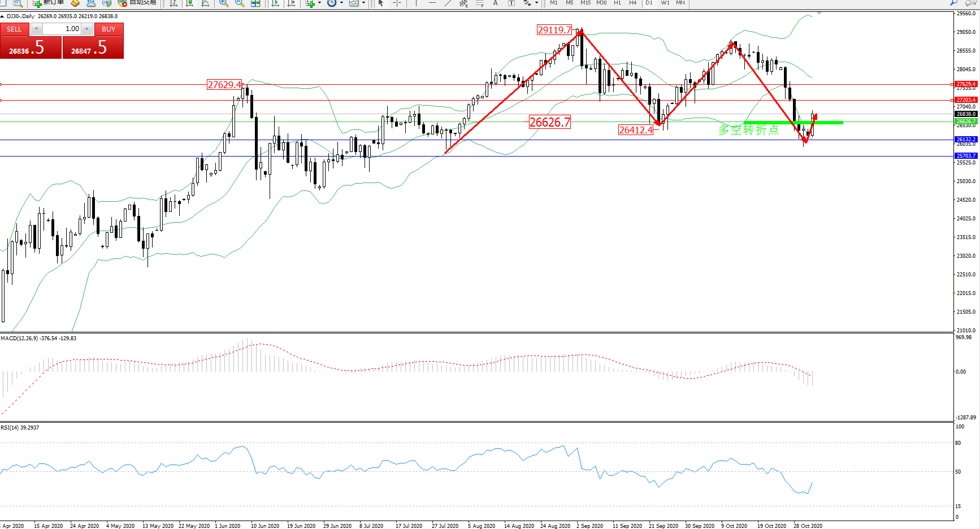Click the search magnifier icon at top right
This screenshot has width=980, height=529.
(954, 3)
